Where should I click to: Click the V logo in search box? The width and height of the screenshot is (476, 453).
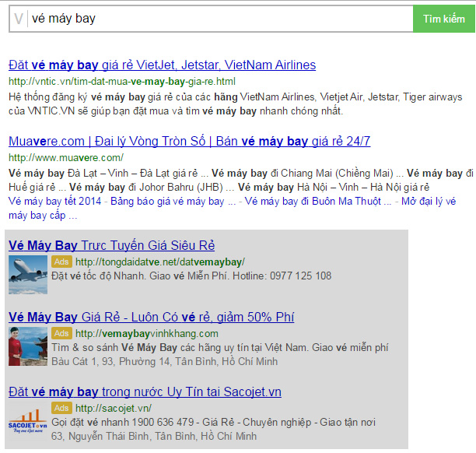[x=19, y=18]
